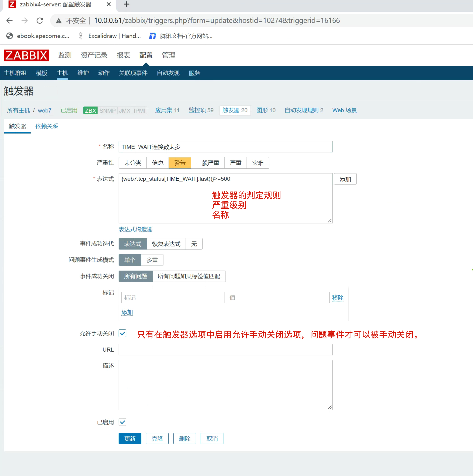Select 严重 severity level

click(x=235, y=163)
